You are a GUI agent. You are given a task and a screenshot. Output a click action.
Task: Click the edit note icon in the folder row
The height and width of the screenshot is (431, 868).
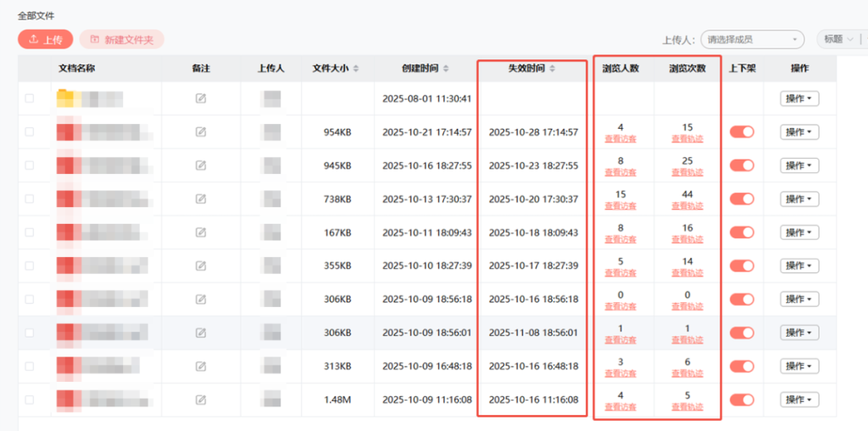pyautogui.click(x=201, y=98)
